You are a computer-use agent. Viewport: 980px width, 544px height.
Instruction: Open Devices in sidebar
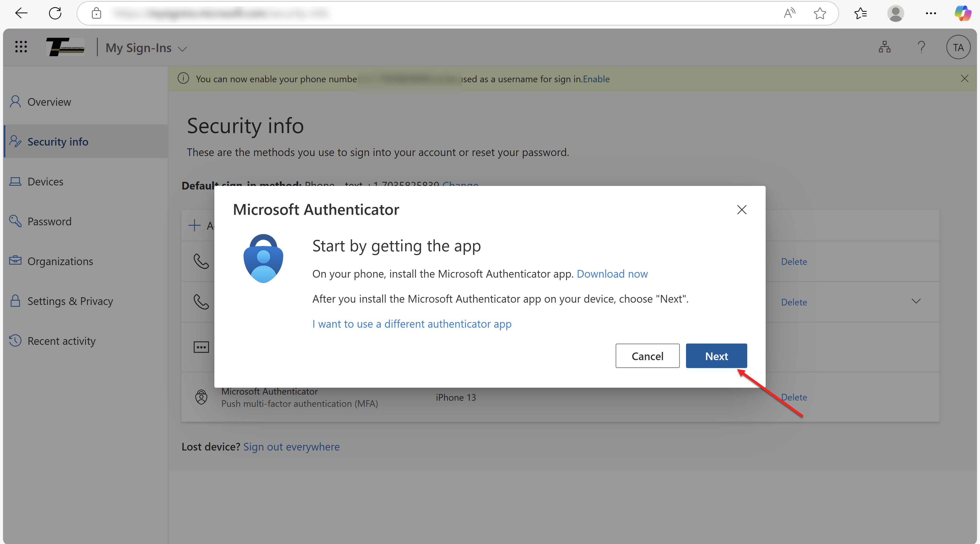(85, 181)
